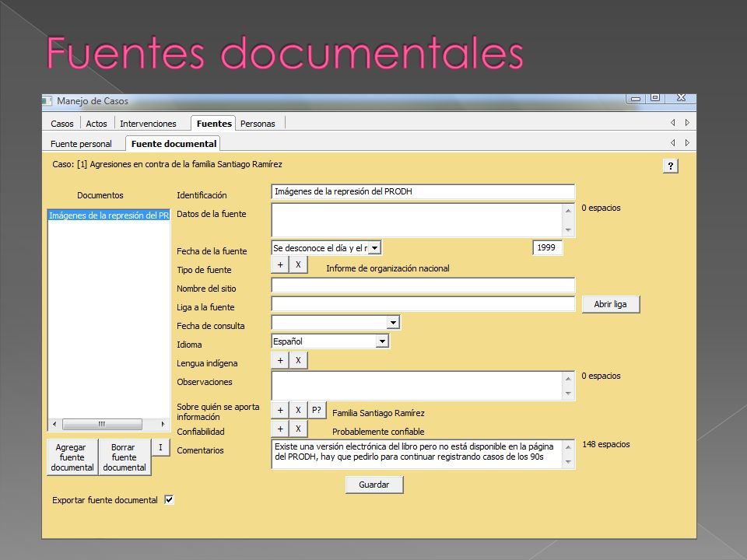This screenshot has width=747, height=560.
Task: Remove the Lengua indígena entry
Action: (298, 360)
